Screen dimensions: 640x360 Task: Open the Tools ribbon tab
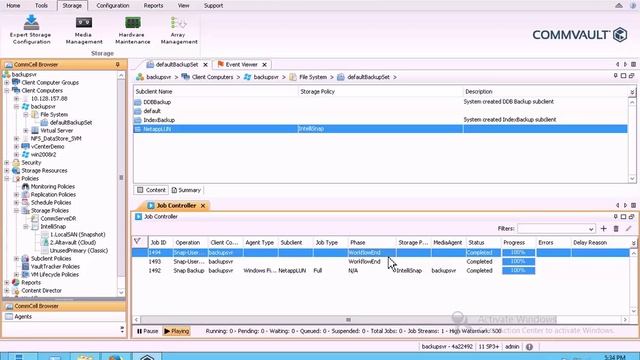pos(41,5)
